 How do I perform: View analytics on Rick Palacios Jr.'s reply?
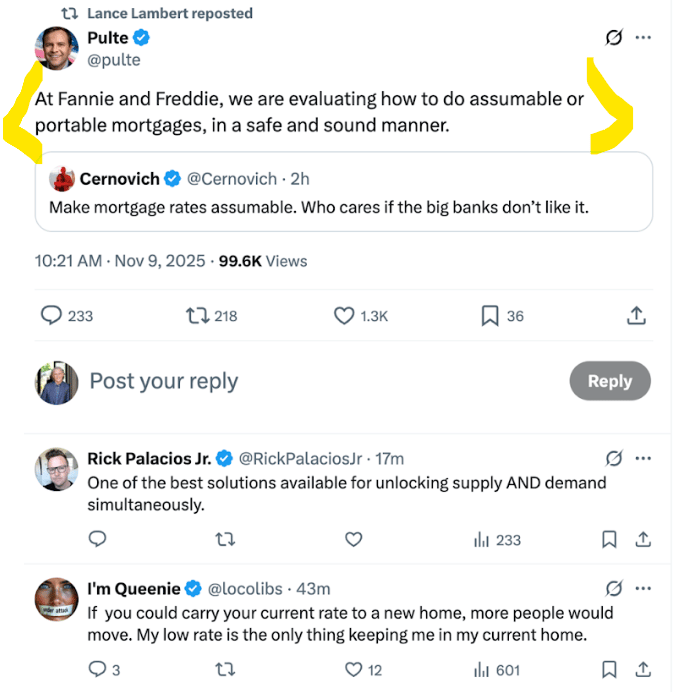(497, 540)
